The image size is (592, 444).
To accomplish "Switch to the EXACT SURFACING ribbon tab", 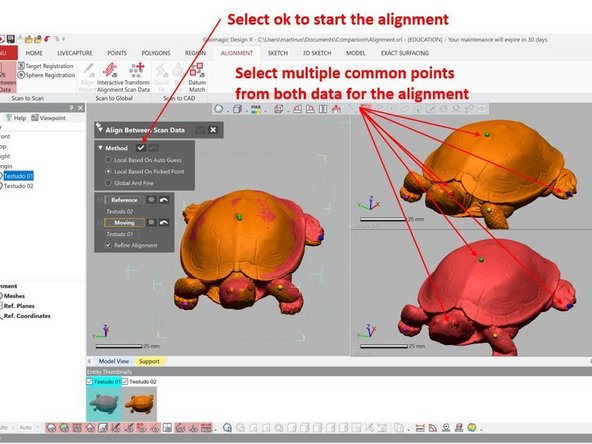I will [404, 53].
